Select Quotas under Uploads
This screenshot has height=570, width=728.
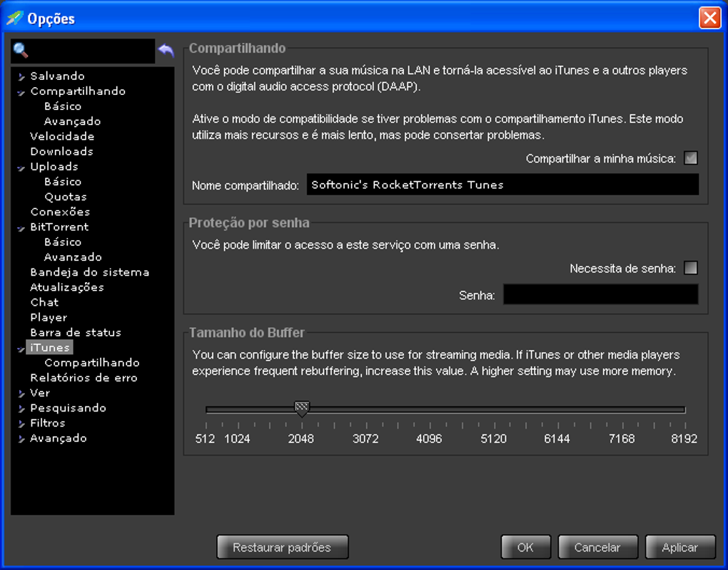coord(66,197)
